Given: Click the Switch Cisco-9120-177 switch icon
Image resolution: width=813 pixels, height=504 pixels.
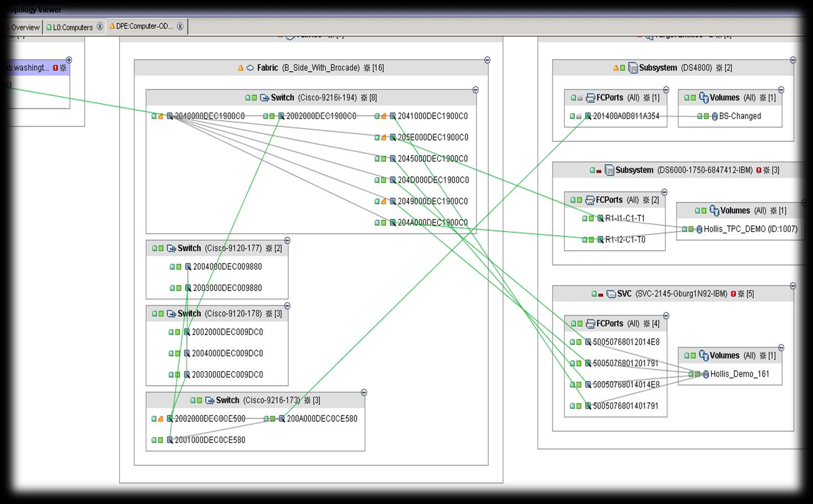Looking at the screenshot, I should 171,249.
